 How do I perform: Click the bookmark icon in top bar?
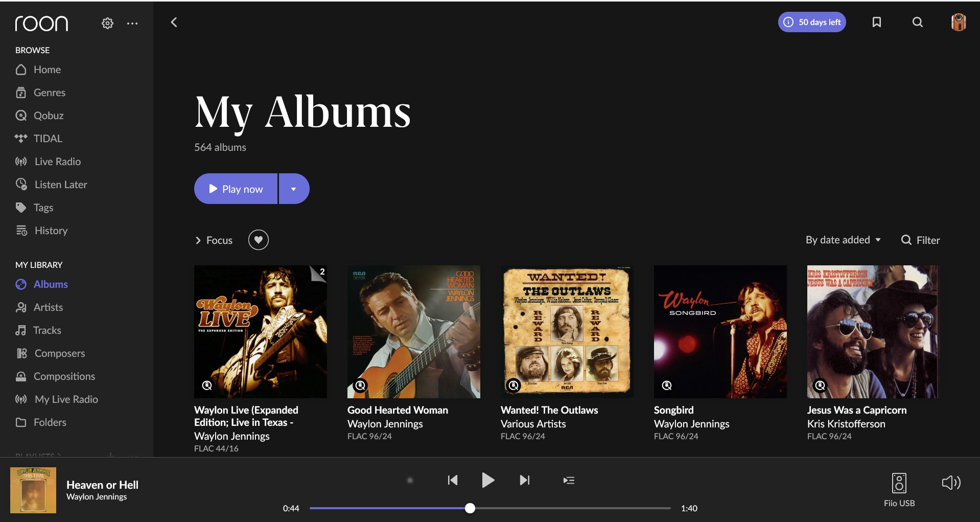click(x=876, y=22)
